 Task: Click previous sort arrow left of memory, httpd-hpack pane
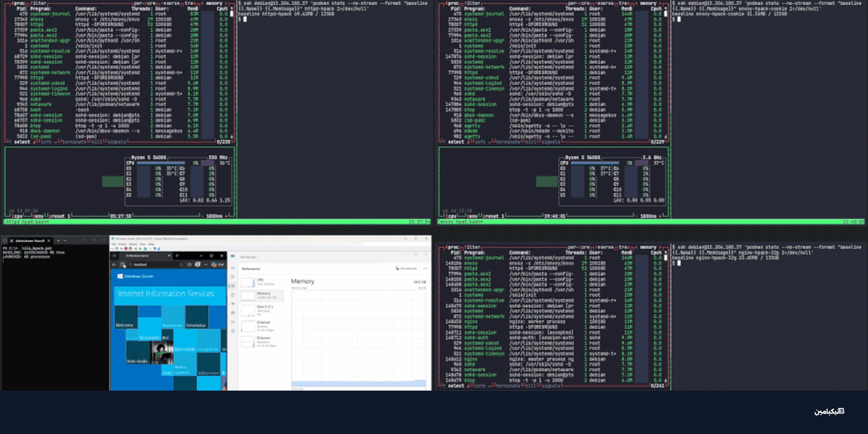[203, 3]
